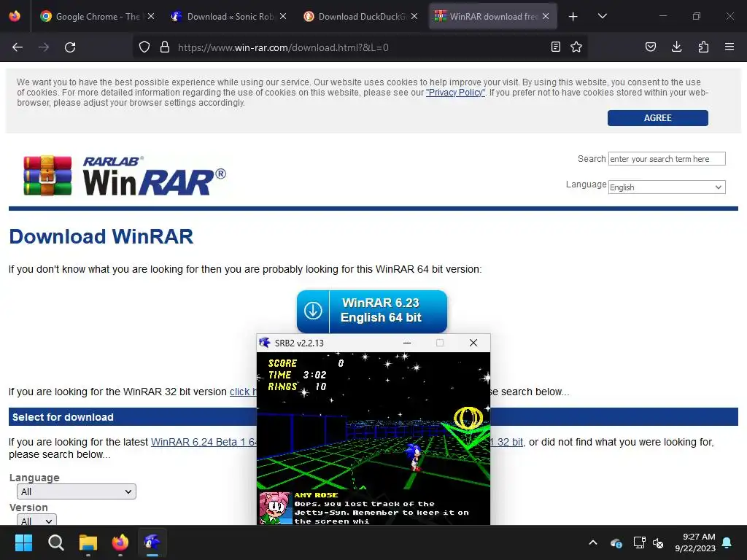The image size is (747, 560).
Task: Click the SRB2 window title icon
Action: [264, 343]
